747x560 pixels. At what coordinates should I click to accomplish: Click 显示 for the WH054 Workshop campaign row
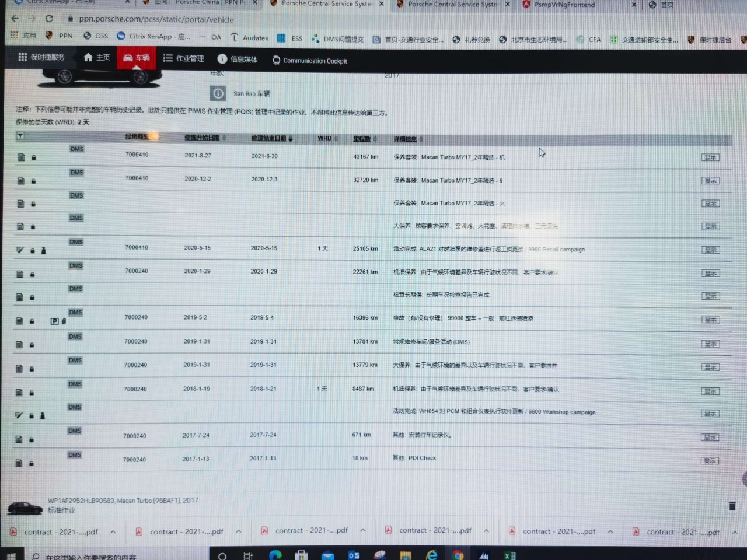pyautogui.click(x=710, y=414)
